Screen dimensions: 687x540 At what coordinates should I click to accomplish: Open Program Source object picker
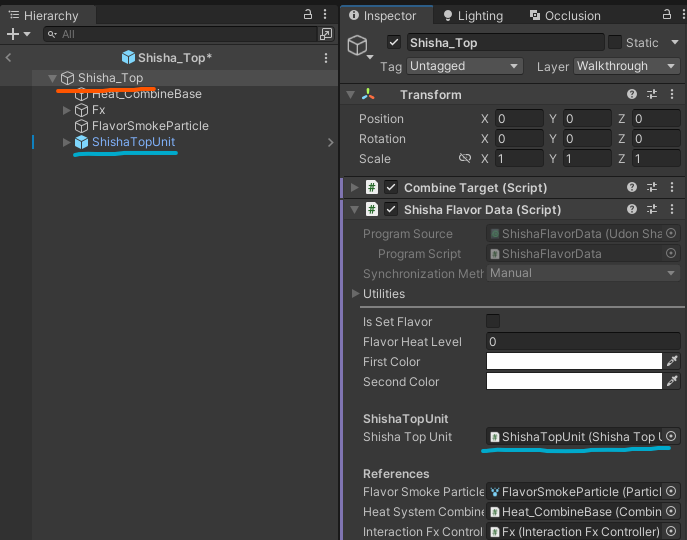click(x=671, y=233)
